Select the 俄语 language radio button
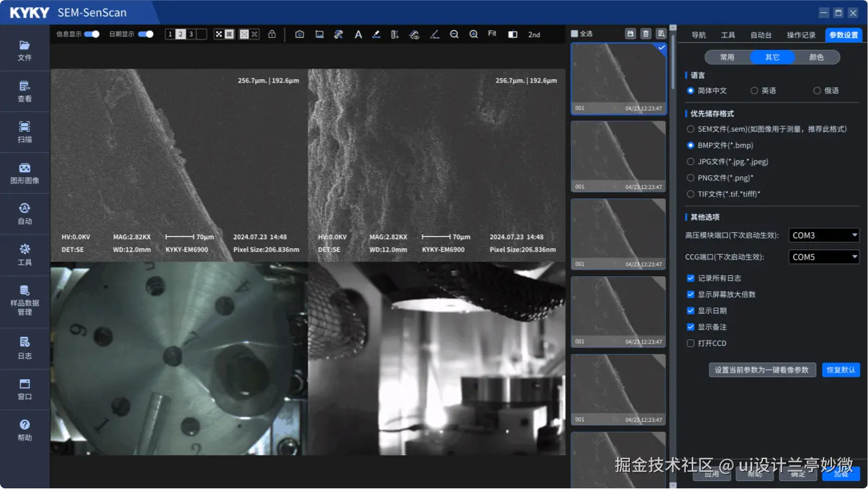The width and height of the screenshot is (868, 489). 817,90
